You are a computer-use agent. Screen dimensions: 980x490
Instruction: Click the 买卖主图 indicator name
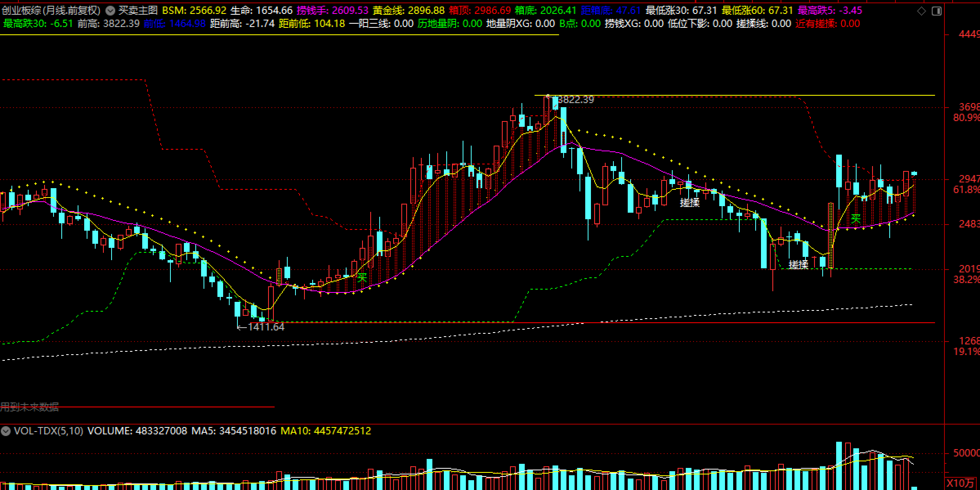[x=138, y=10]
